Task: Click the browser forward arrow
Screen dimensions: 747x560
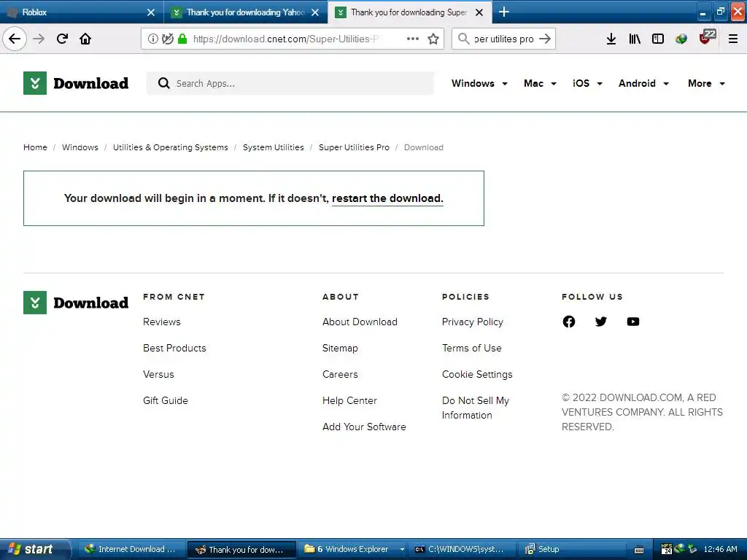Action: 39,39
